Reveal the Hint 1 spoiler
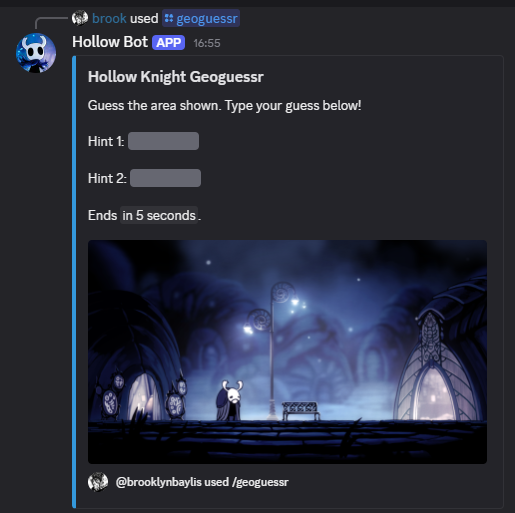 point(164,141)
